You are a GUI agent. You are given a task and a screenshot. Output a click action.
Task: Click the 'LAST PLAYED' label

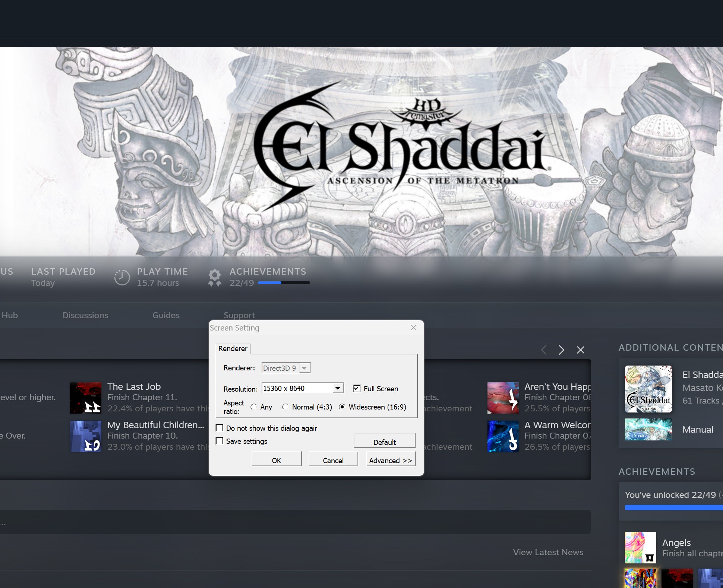63,271
